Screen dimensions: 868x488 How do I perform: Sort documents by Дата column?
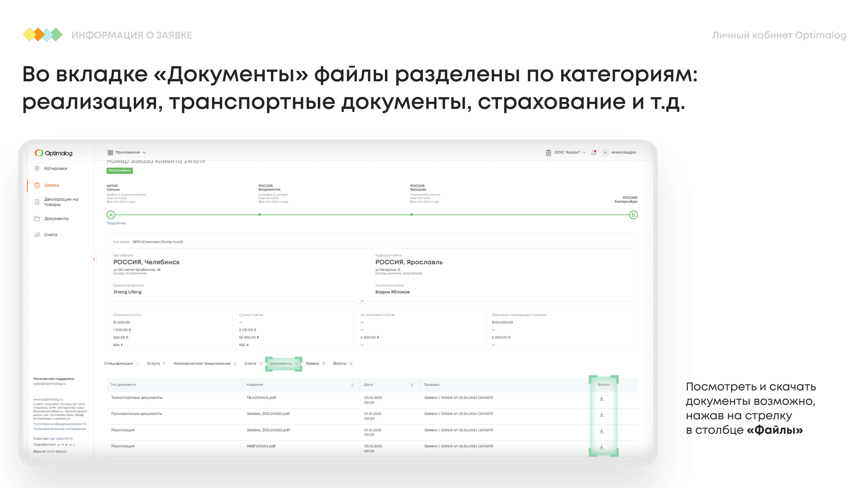point(412,385)
